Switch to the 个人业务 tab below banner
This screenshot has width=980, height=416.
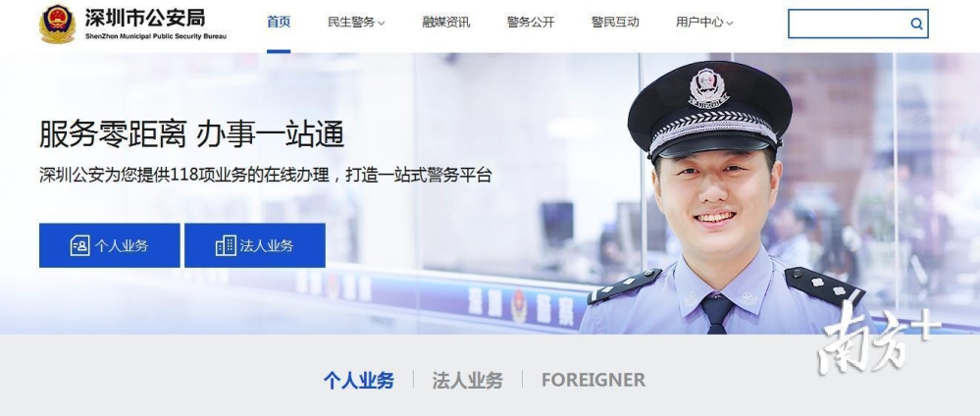(x=359, y=381)
